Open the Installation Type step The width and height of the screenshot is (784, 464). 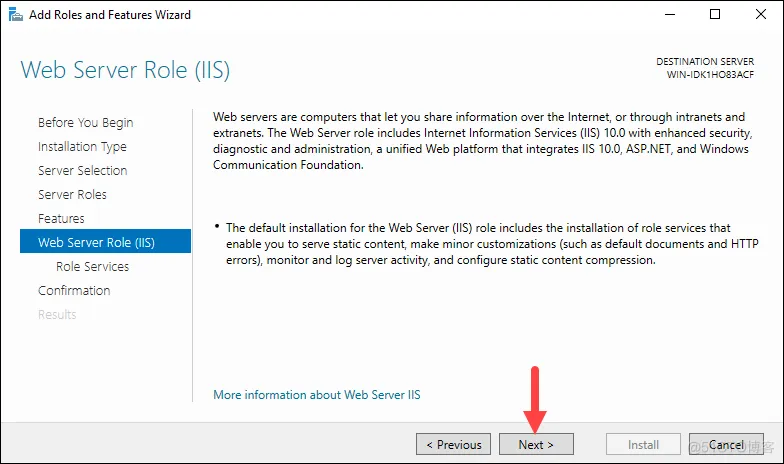(82, 146)
